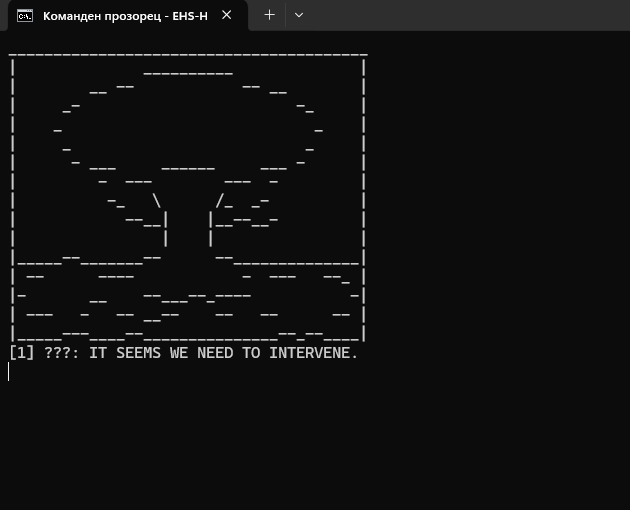Close the Команден прозорец tab
Screen dimensions: 630x510
[x=227, y=15]
